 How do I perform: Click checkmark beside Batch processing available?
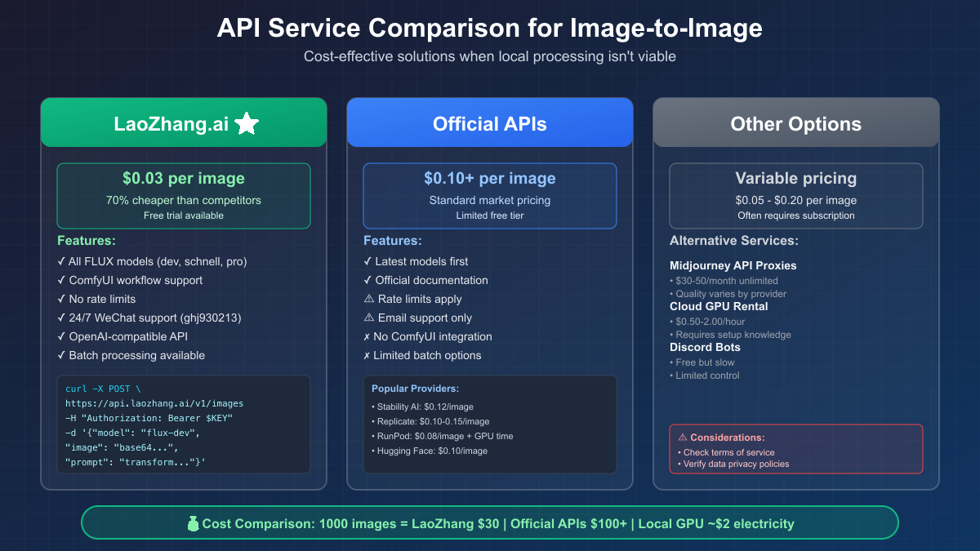point(61,356)
